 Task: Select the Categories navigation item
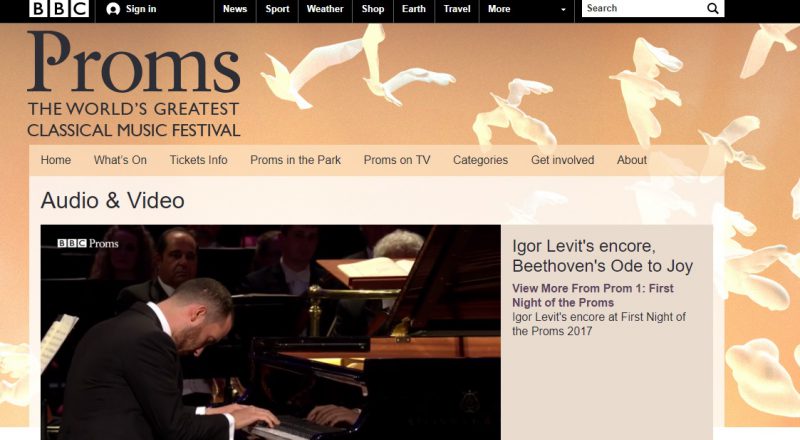pos(481,160)
